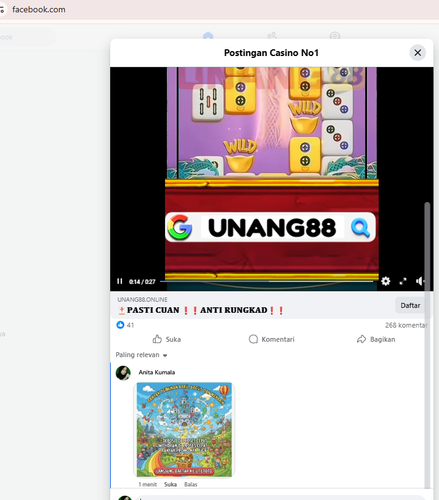The image size is (439, 500).
Task: Click the Daftar button
Action: [410, 305]
